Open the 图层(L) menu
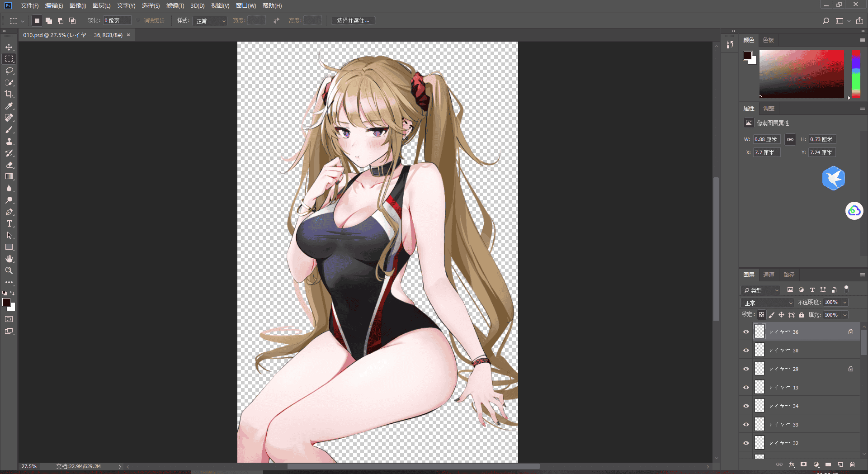Image resolution: width=868 pixels, height=474 pixels. (101, 5)
